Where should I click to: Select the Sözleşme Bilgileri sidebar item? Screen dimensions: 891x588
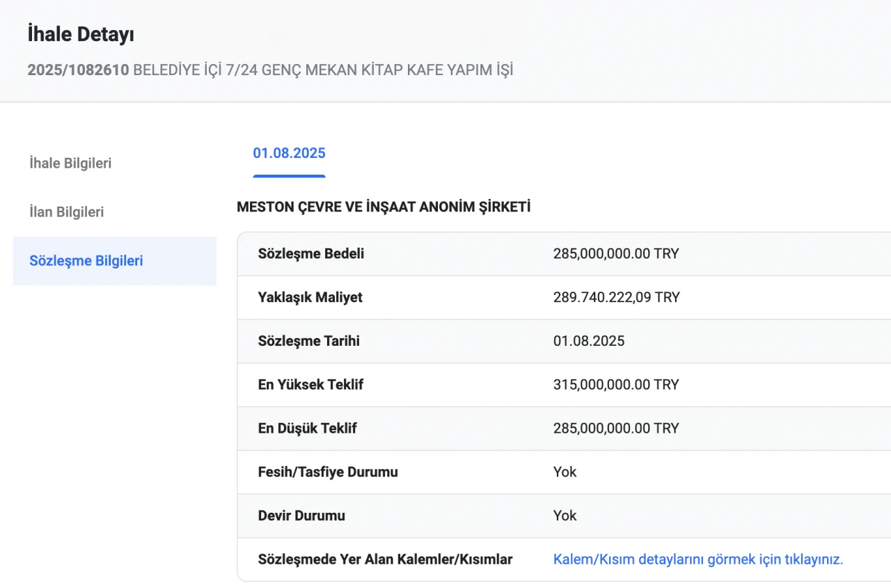[x=86, y=261]
